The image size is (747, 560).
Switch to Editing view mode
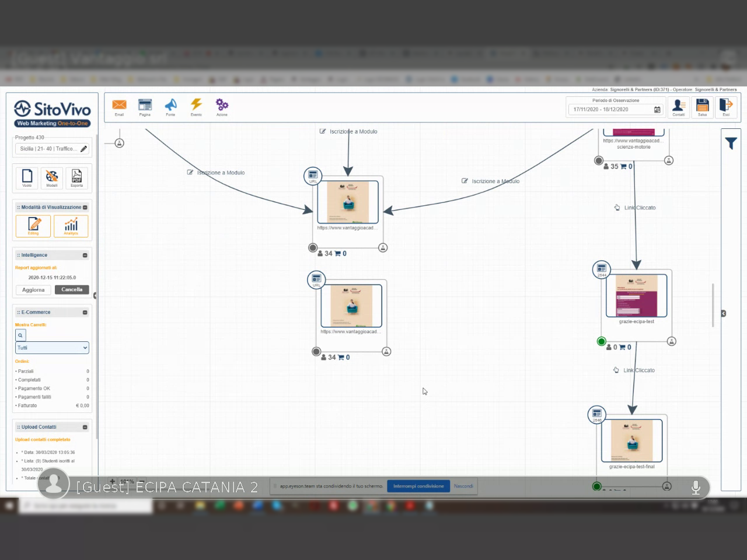click(33, 226)
